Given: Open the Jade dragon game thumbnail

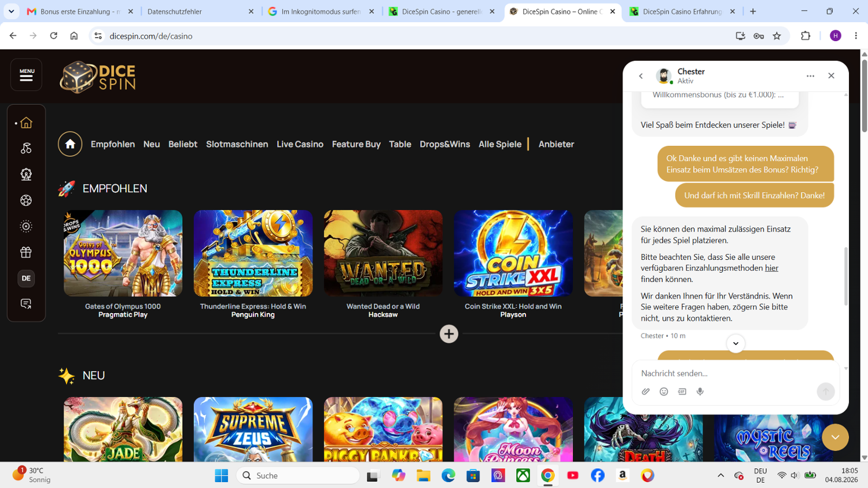Looking at the screenshot, I should [123, 429].
